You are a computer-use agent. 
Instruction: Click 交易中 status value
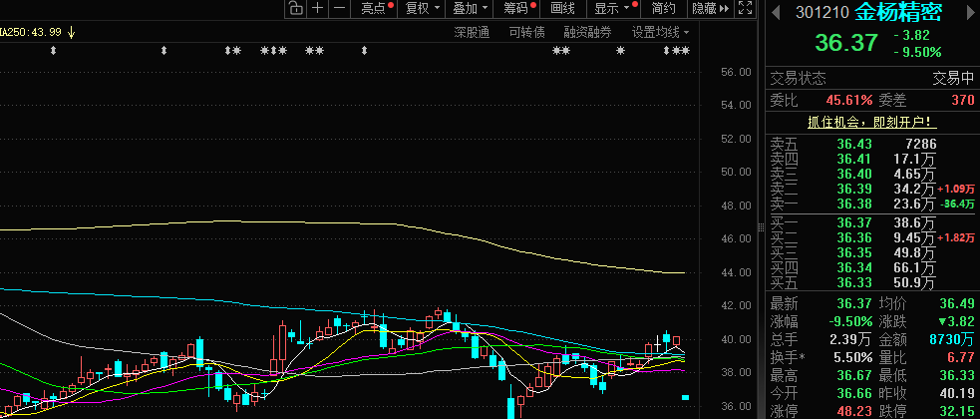(954, 78)
